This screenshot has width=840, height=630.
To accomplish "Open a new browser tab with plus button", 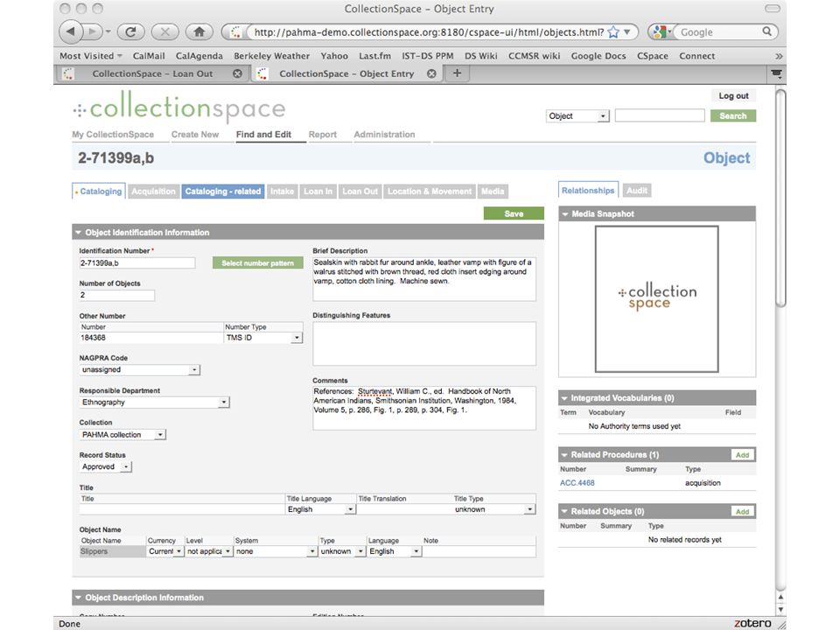I will coord(457,73).
